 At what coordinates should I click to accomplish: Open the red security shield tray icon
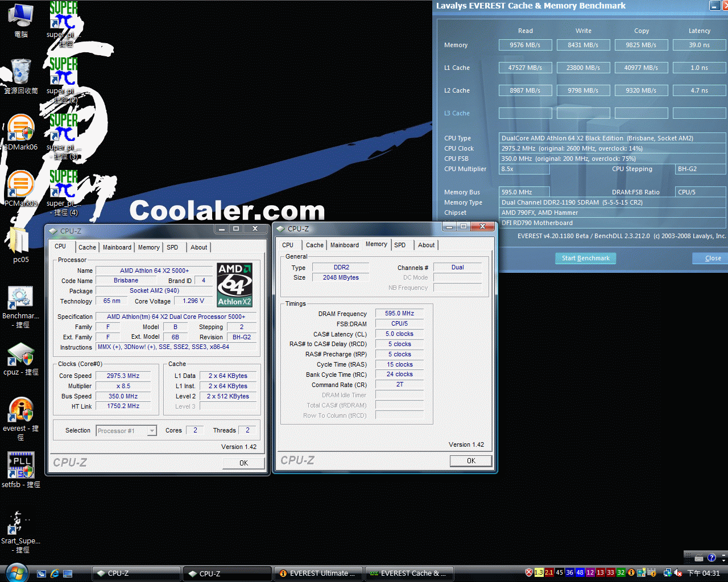[529, 573]
